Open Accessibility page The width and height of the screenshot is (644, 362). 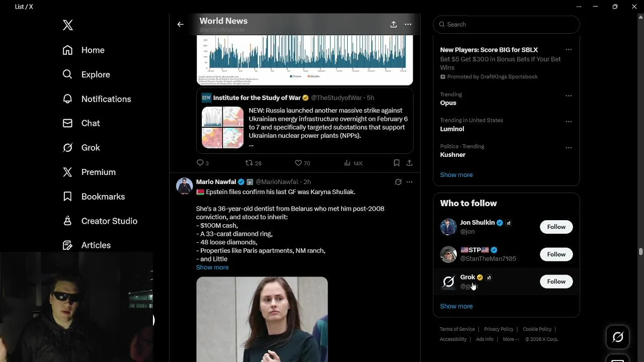[453, 339]
